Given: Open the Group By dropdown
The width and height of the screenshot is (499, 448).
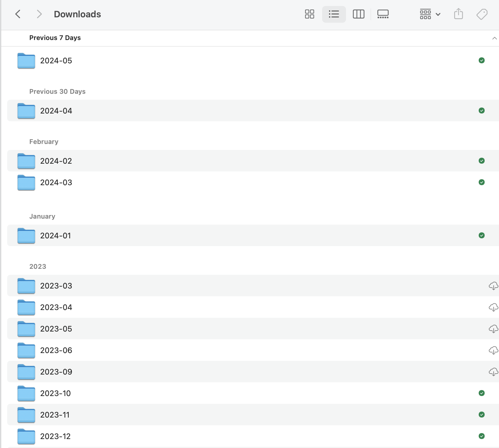Looking at the screenshot, I should 430,14.
